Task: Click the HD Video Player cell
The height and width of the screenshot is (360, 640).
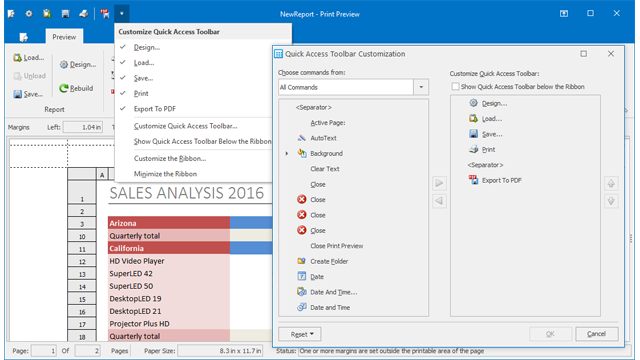Action: click(169, 261)
